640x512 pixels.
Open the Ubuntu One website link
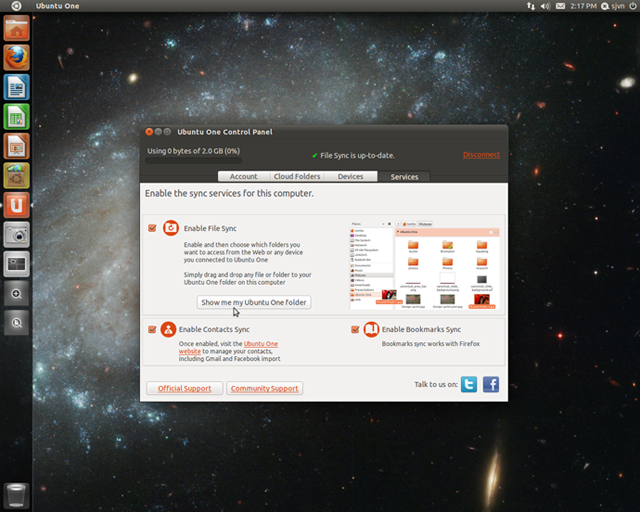click(228, 347)
